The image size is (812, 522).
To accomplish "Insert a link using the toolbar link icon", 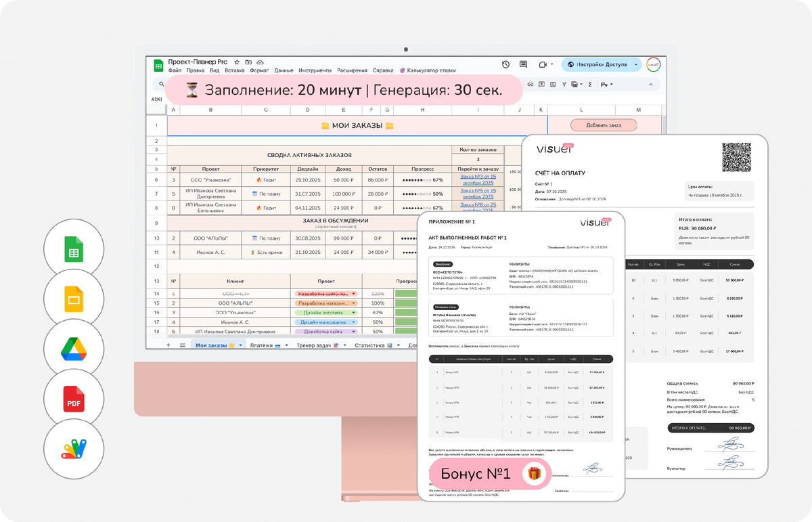I will tap(531, 85).
